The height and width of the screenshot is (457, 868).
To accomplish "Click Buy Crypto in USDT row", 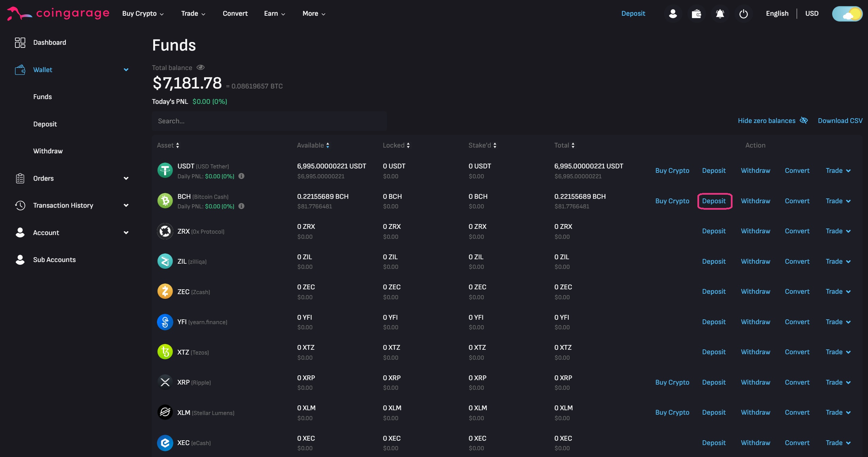I will [x=672, y=170].
